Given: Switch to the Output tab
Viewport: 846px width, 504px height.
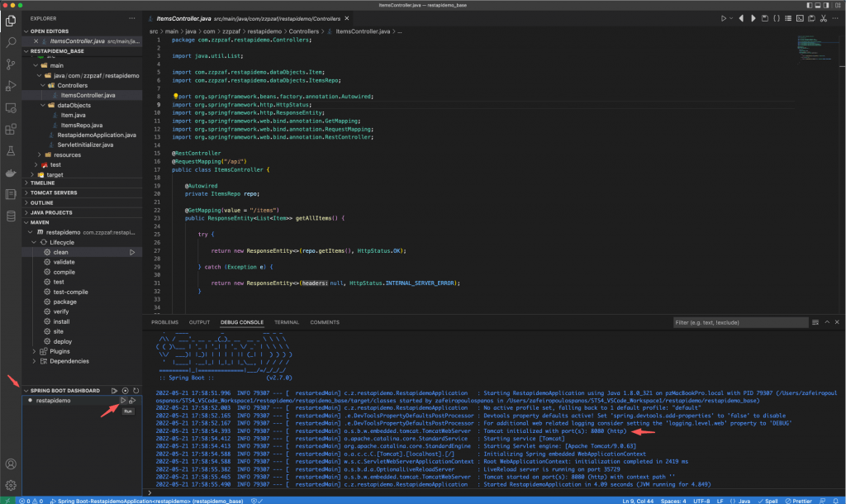Looking at the screenshot, I should coord(199,322).
